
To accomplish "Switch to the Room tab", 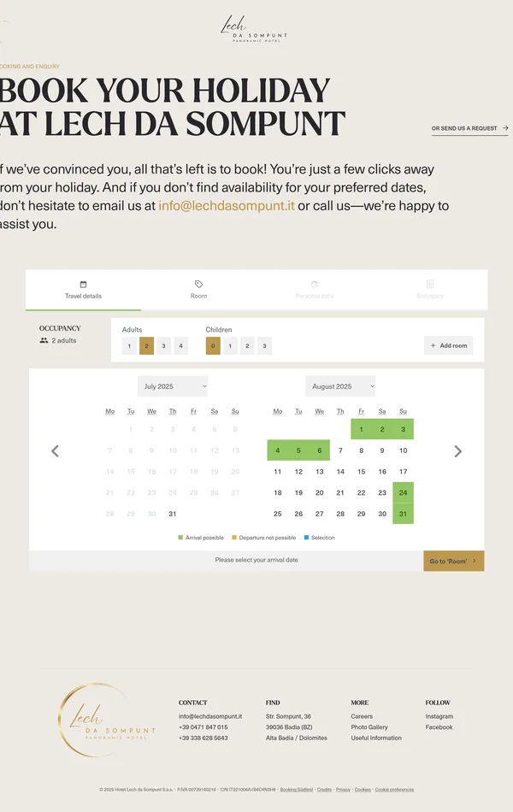I will pyautogui.click(x=198, y=291).
